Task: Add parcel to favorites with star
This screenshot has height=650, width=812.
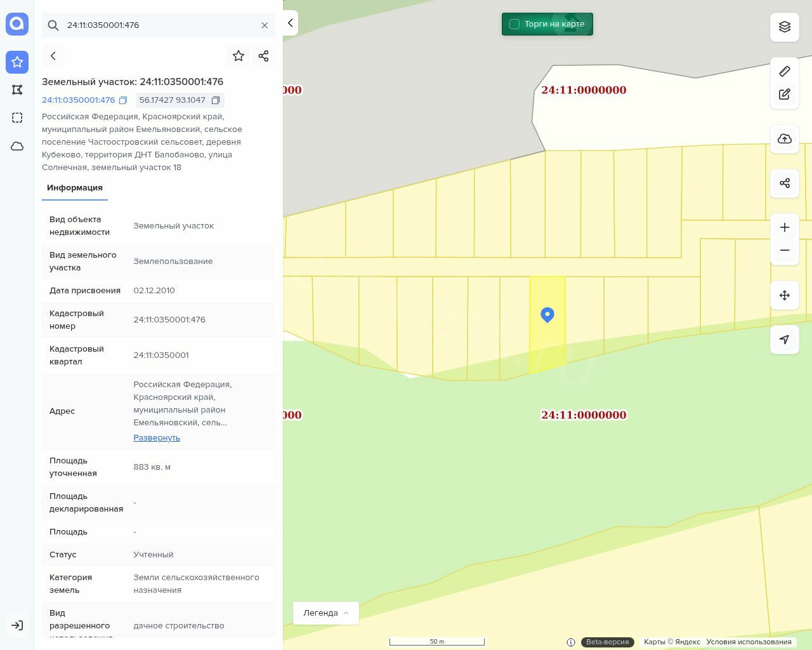Action: point(239,56)
